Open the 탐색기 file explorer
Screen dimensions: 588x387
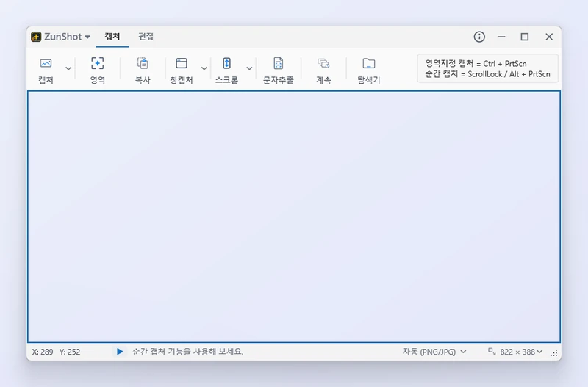[369, 70]
